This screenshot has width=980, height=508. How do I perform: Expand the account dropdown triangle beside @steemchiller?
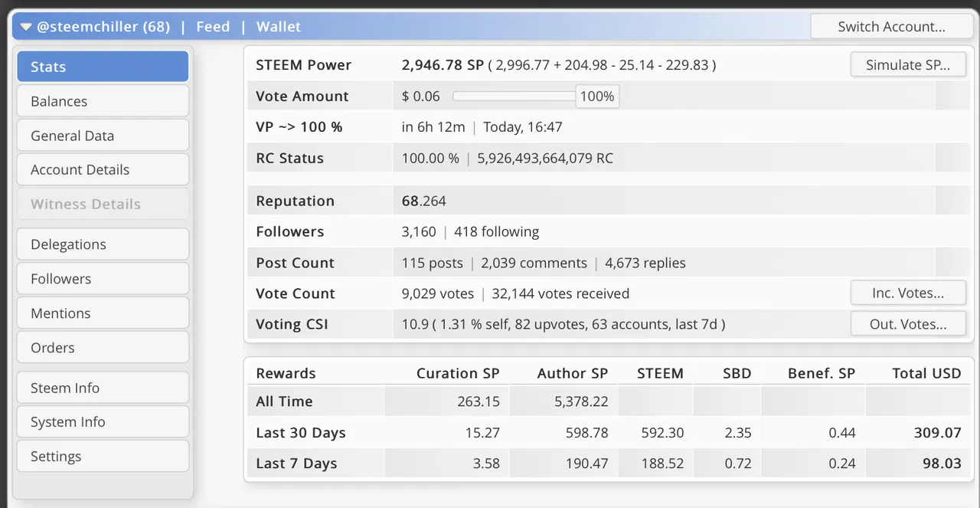(x=26, y=27)
